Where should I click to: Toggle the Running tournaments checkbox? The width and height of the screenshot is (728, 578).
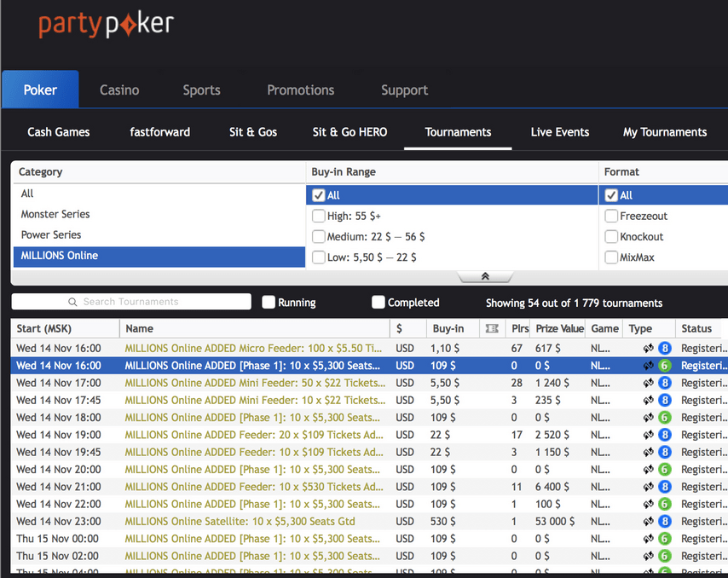click(269, 303)
